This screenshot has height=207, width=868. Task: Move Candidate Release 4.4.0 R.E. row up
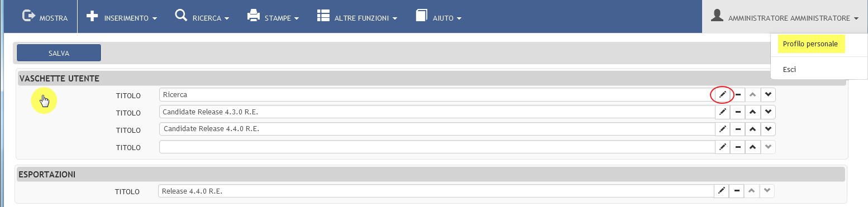point(753,129)
